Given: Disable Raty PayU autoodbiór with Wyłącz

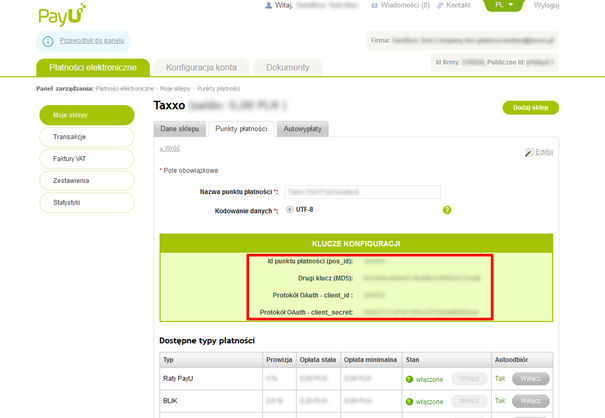Looking at the screenshot, I should [x=531, y=379].
